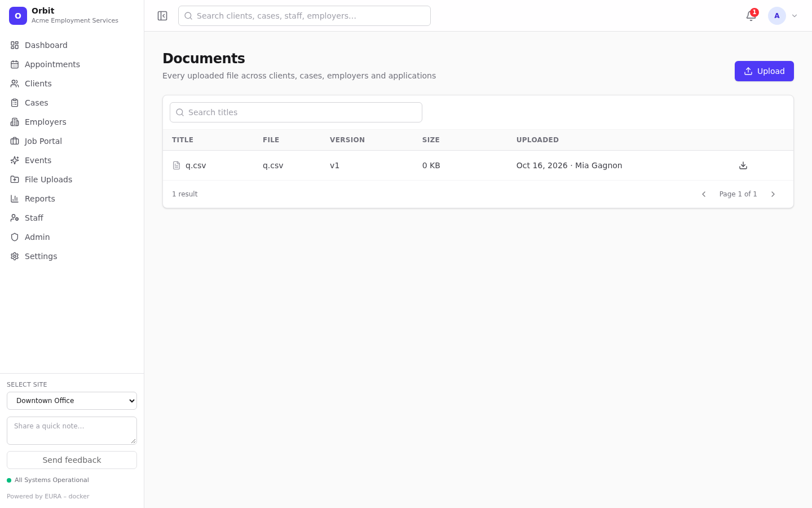This screenshot has width=812, height=508.
Task: Click the Events sparkle icon
Action: click(x=15, y=160)
